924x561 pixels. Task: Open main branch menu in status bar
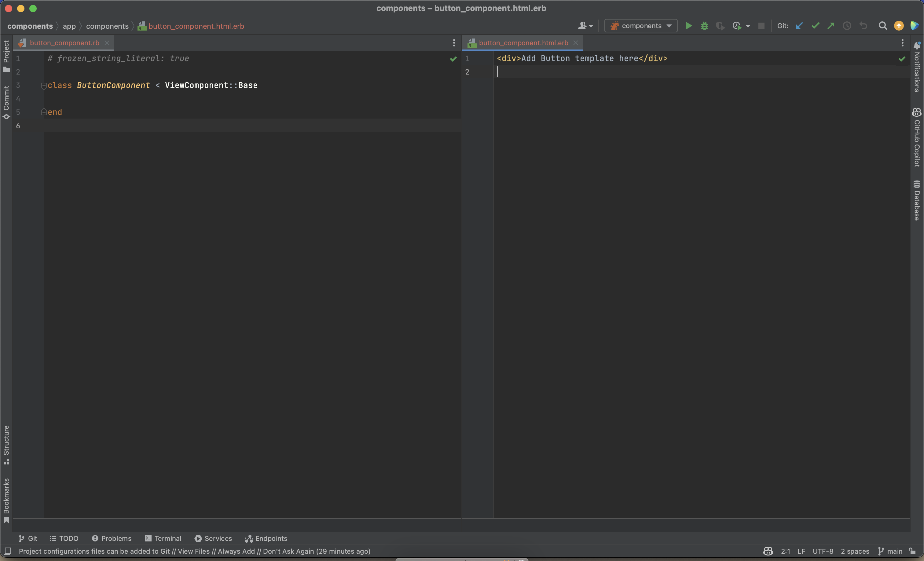click(x=890, y=551)
